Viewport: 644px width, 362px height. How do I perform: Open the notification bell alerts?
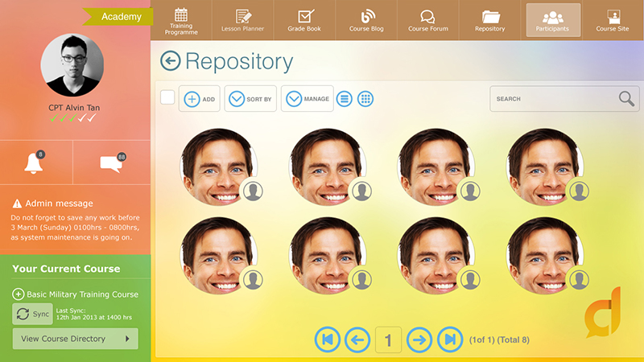[35, 162]
